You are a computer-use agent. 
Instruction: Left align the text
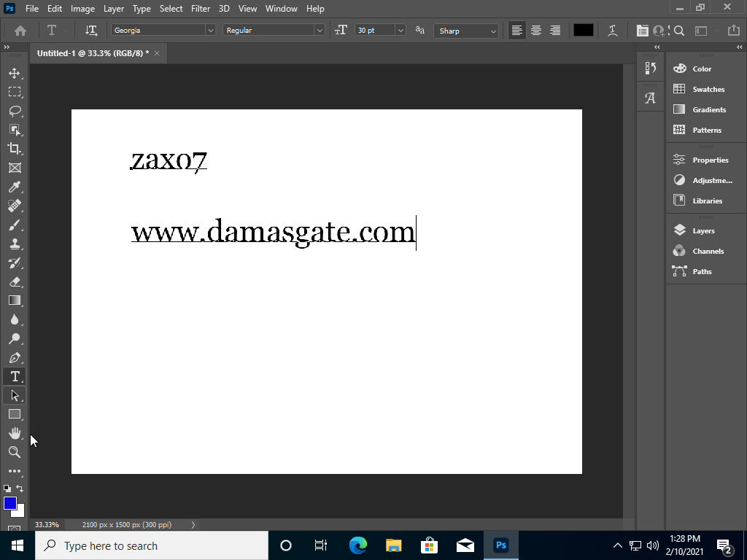click(x=517, y=31)
